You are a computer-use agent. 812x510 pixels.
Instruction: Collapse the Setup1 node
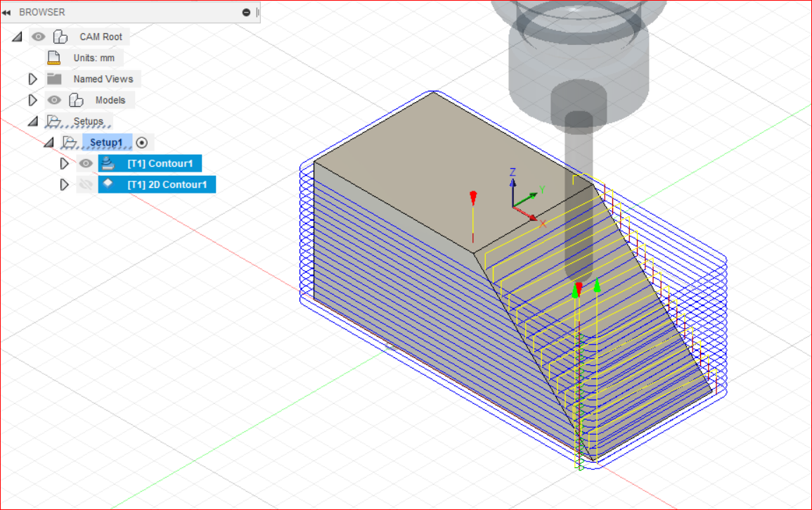[49, 142]
